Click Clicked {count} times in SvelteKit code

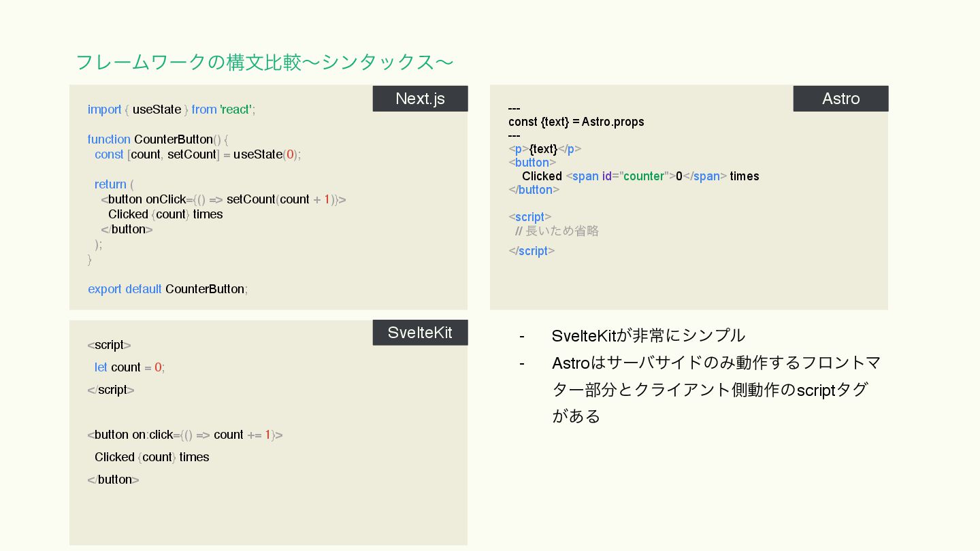152,457
